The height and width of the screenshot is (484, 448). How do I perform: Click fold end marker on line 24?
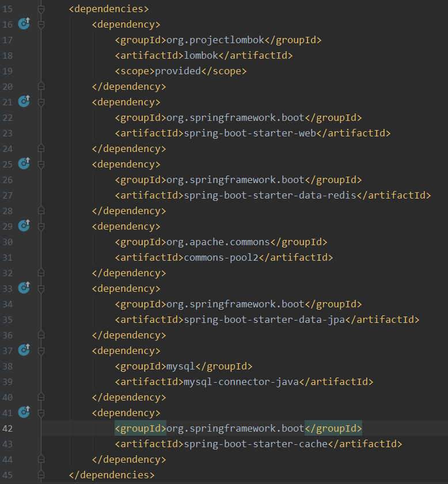(41, 148)
